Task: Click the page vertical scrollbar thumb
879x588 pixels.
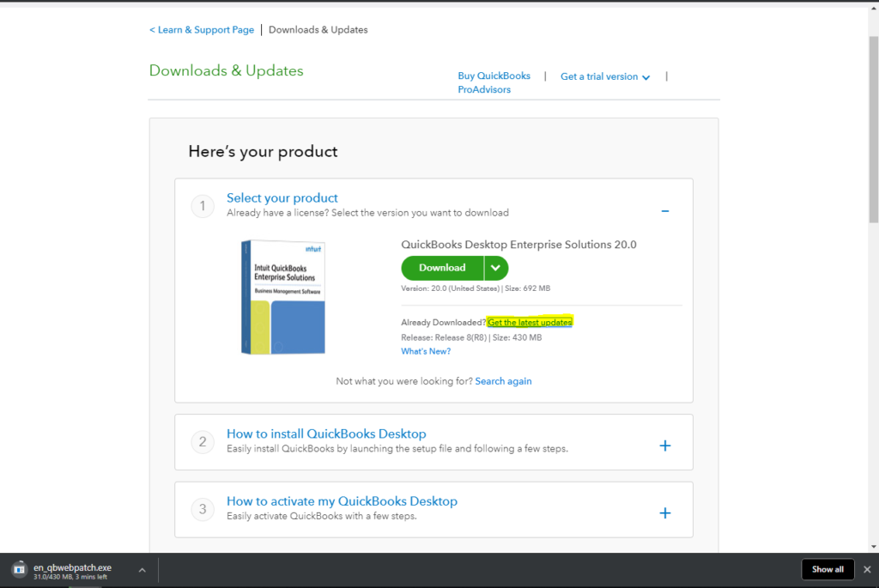Action: tap(873, 130)
